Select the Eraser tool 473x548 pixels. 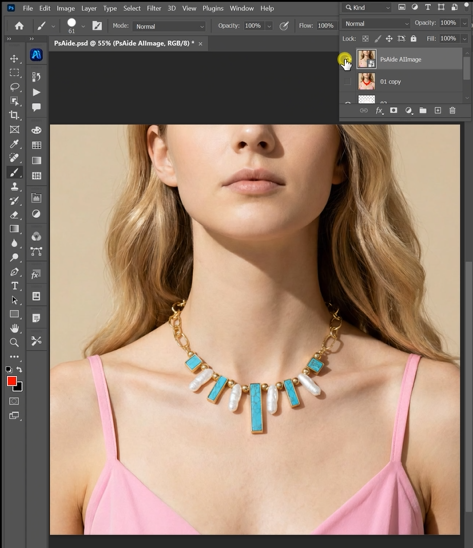[x=14, y=215]
